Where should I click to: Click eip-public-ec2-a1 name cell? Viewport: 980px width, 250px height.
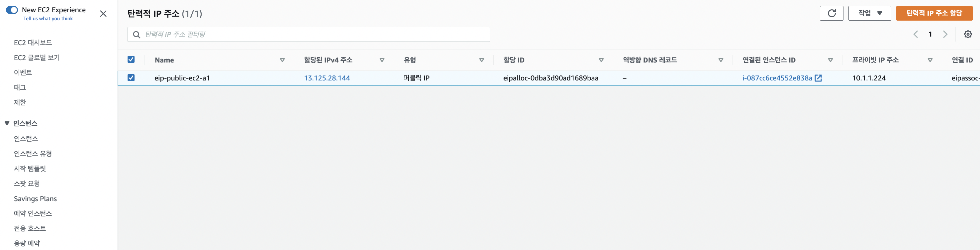pyautogui.click(x=182, y=78)
